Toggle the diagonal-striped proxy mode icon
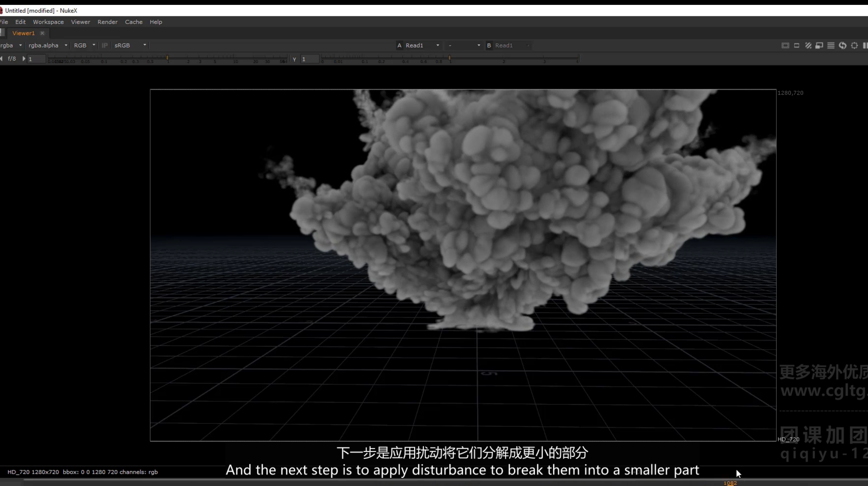The width and height of the screenshot is (868, 486). point(808,45)
